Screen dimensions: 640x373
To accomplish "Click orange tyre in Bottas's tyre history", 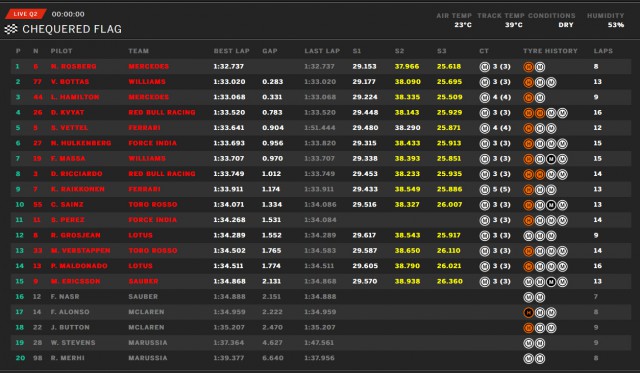I will pyautogui.click(x=529, y=82).
